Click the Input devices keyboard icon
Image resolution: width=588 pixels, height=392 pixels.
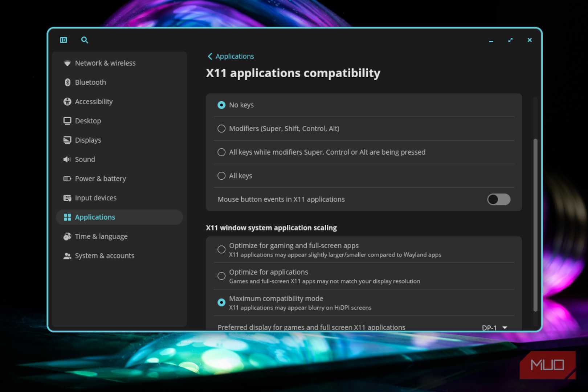point(67,198)
